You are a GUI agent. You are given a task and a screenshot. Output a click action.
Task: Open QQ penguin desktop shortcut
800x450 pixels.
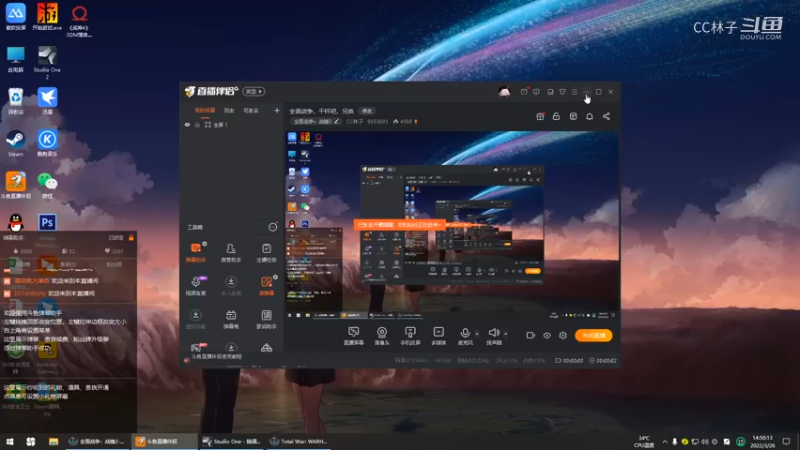(x=15, y=223)
